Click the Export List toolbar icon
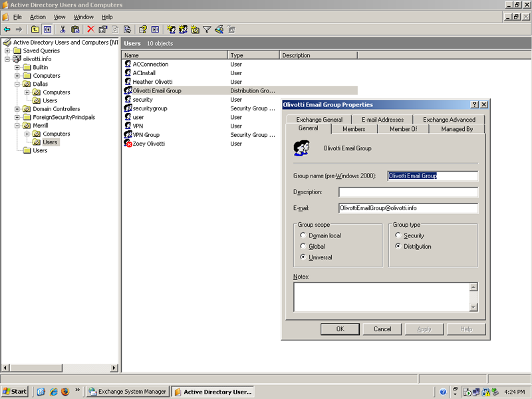This screenshot has width=532, height=399. point(127,29)
